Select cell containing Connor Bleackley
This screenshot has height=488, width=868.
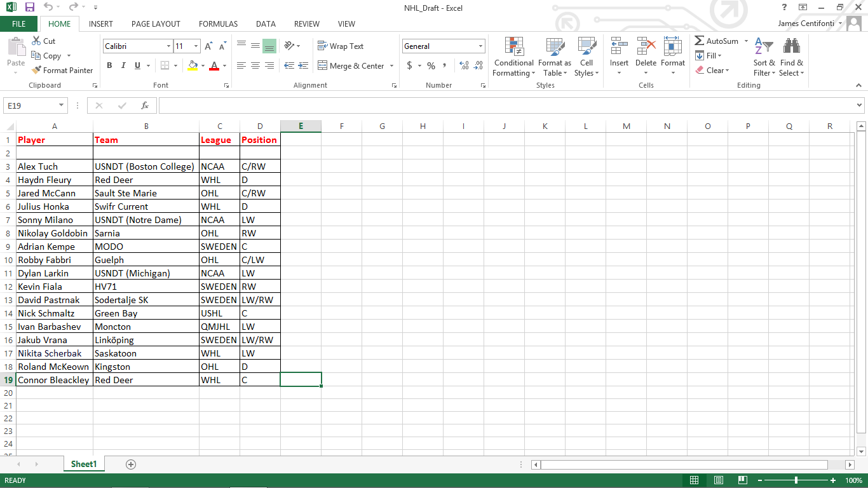pyautogui.click(x=55, y=380)
